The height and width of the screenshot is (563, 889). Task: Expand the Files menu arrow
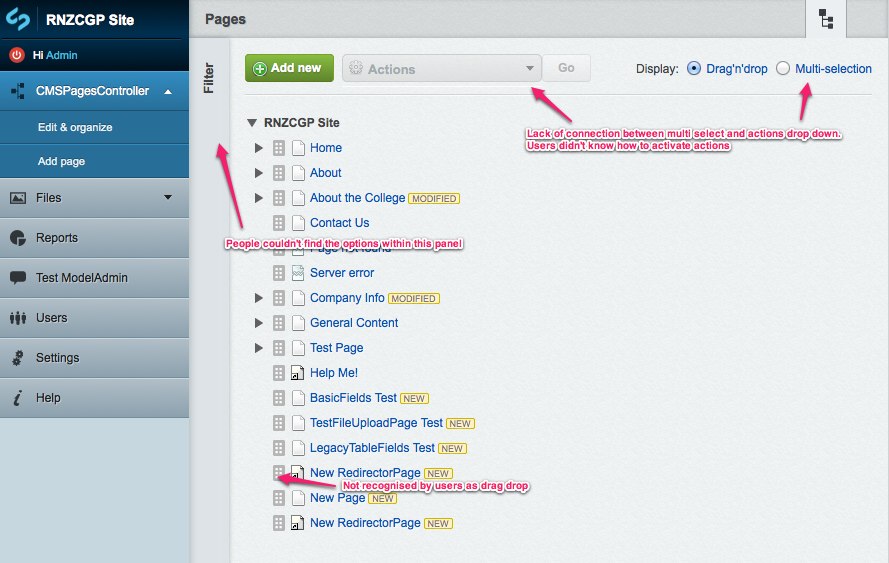click(x=168, y=197)
